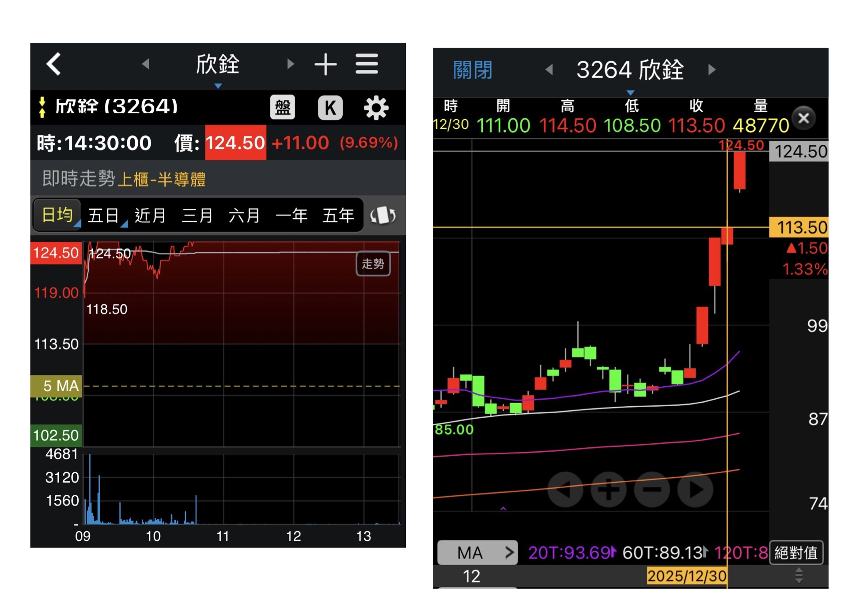Toggle the 絕對值 display mode
The height and width of the screenshot is (616, 848).
point(796,552)
